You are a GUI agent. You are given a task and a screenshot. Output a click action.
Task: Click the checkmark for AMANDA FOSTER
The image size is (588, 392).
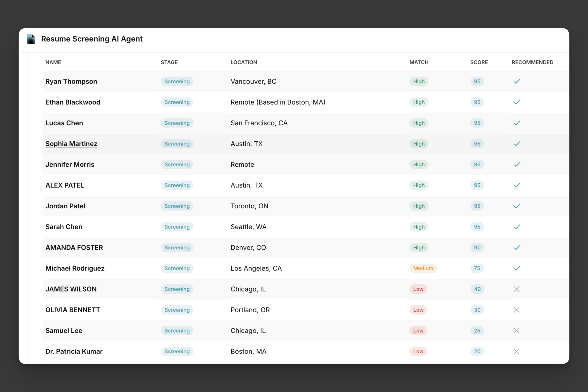tap(517, 247)
